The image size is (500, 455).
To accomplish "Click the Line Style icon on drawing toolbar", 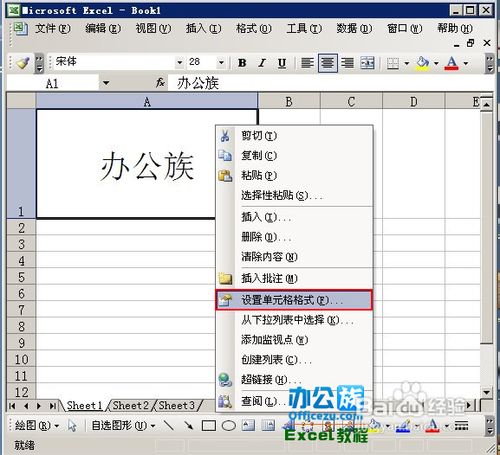I will pos(462,425).
